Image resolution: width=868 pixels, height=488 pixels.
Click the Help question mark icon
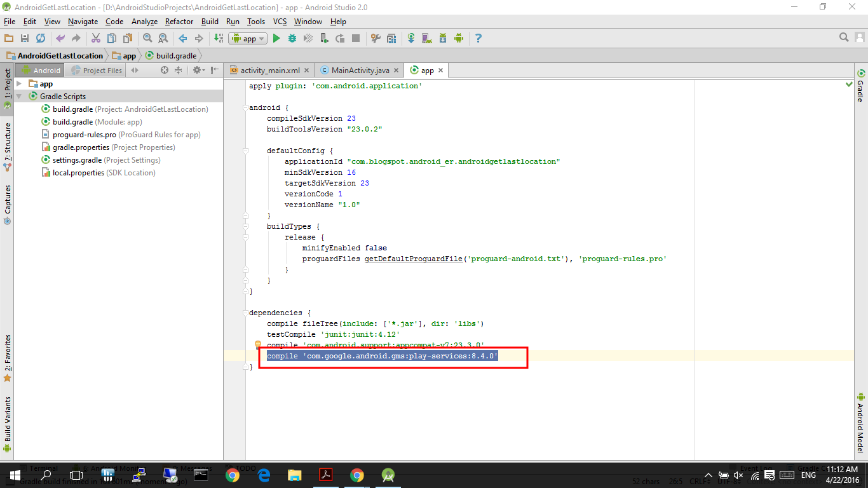point(478,38)
